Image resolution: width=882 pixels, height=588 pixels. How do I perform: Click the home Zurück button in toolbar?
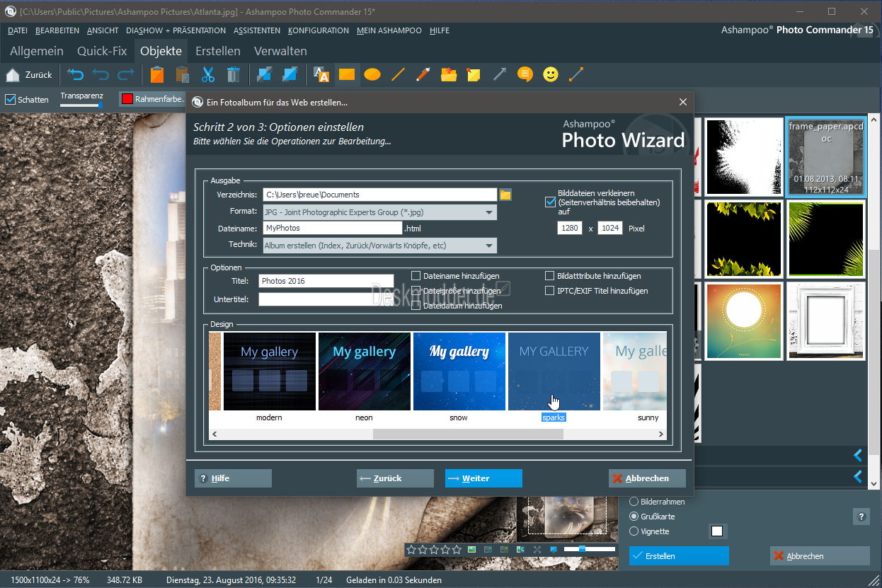(29, 74)
